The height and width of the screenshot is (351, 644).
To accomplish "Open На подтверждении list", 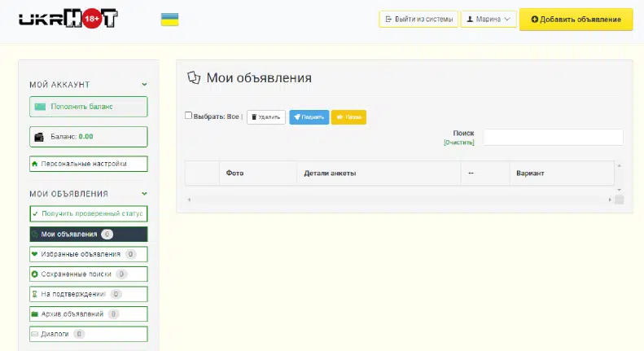I will [88, 294].
